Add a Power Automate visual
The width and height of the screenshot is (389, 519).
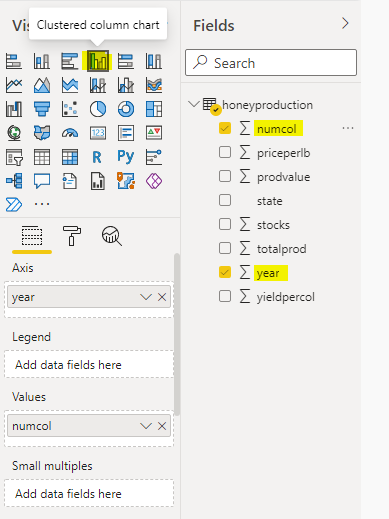coord(14,204)
